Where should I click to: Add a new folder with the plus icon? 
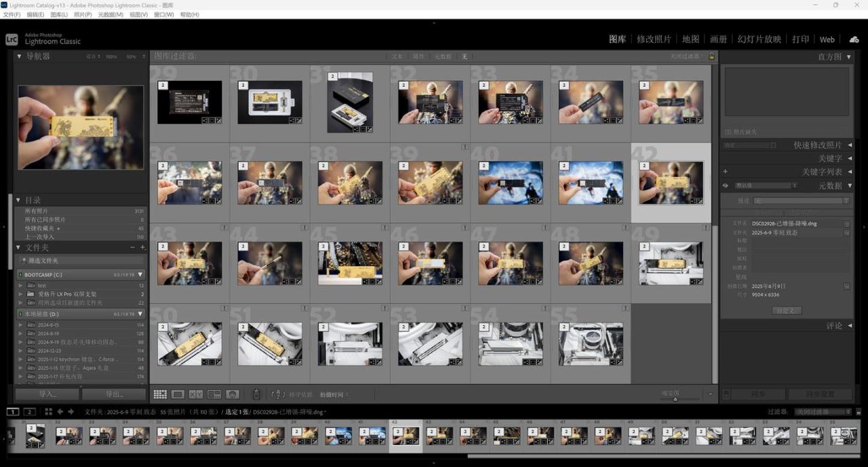pyautogui.click(x=142, y=248)
